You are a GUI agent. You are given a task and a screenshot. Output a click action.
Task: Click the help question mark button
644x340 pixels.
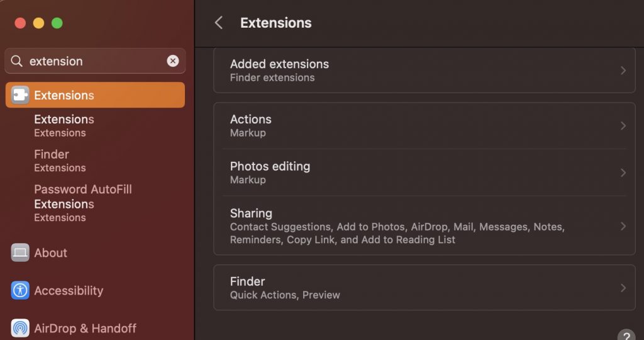pyautogui.click(x=626, y=335)
